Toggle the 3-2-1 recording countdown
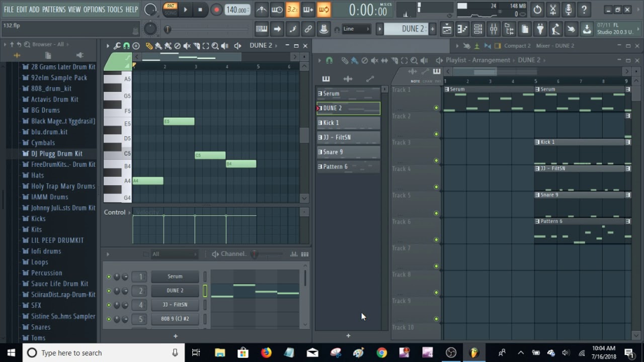Viewport: 644px width, 362px height. tap(293, 10)
